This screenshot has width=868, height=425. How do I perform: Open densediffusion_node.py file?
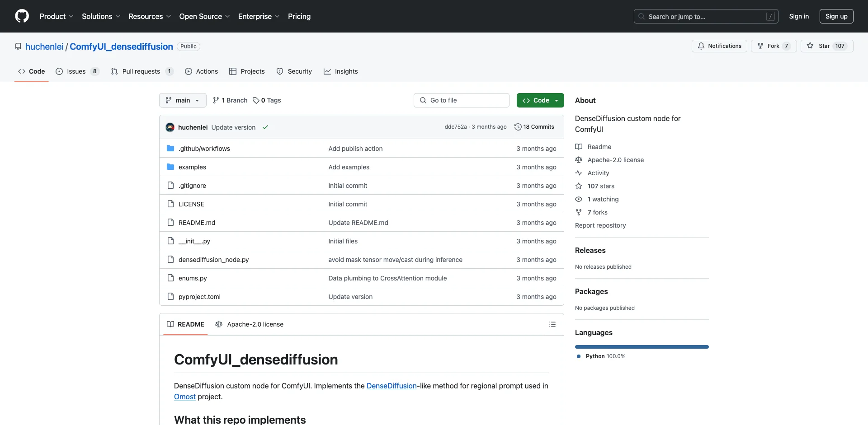[x=213, y=260]
